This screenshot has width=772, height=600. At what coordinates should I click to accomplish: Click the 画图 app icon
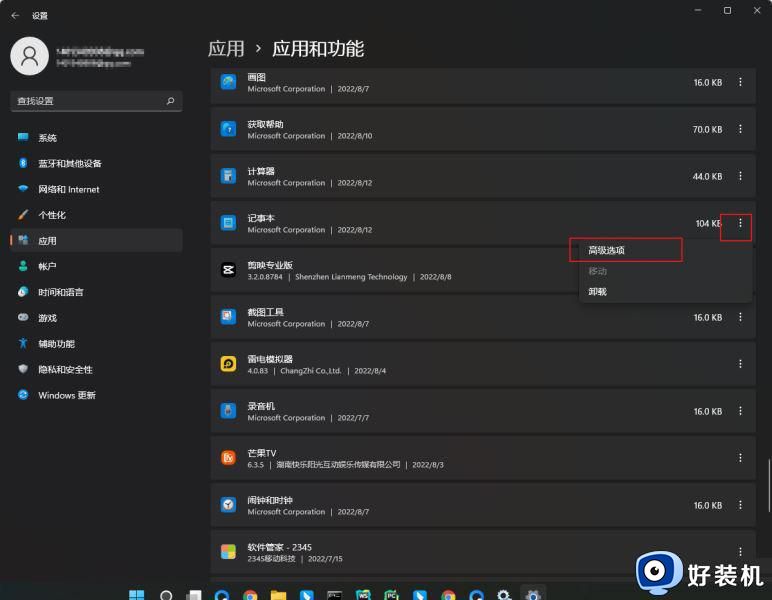228,82
